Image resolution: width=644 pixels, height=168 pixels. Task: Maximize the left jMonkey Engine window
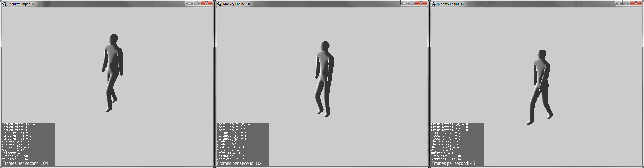[197, 3]
